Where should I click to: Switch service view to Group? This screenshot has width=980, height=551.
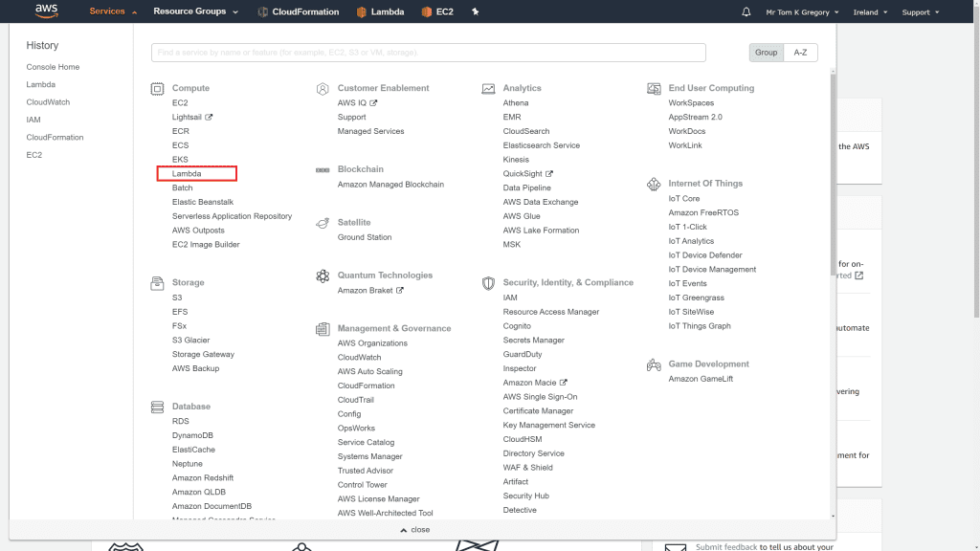766,53
